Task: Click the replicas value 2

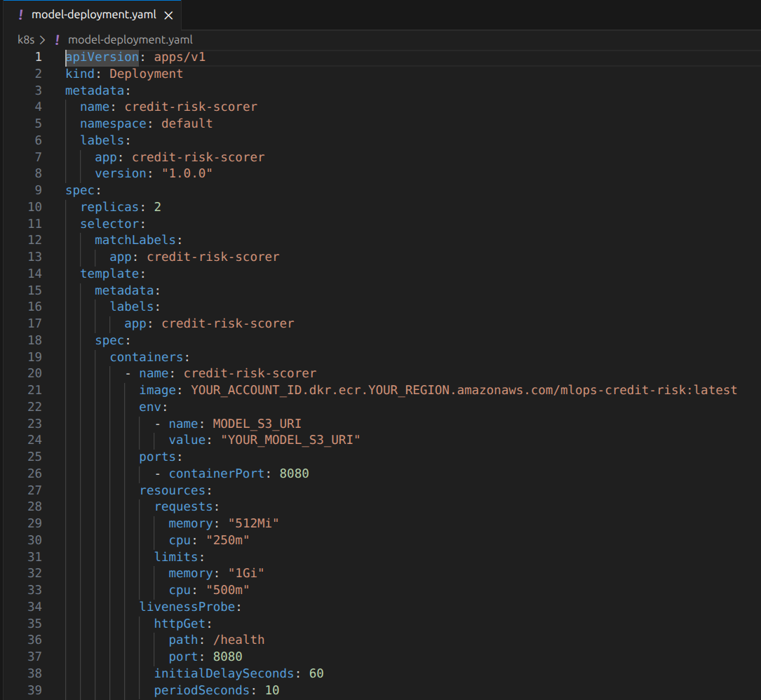Action: pos(157,208)
